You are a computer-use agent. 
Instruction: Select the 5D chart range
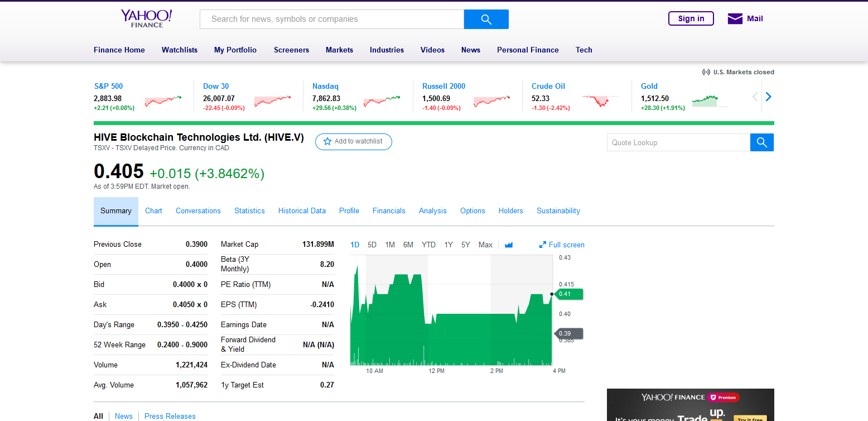coord(372,245)
